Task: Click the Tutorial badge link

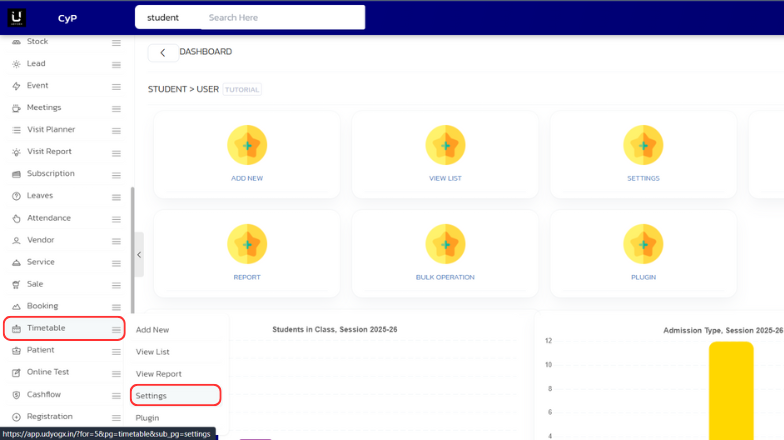Action: point(242,89)
